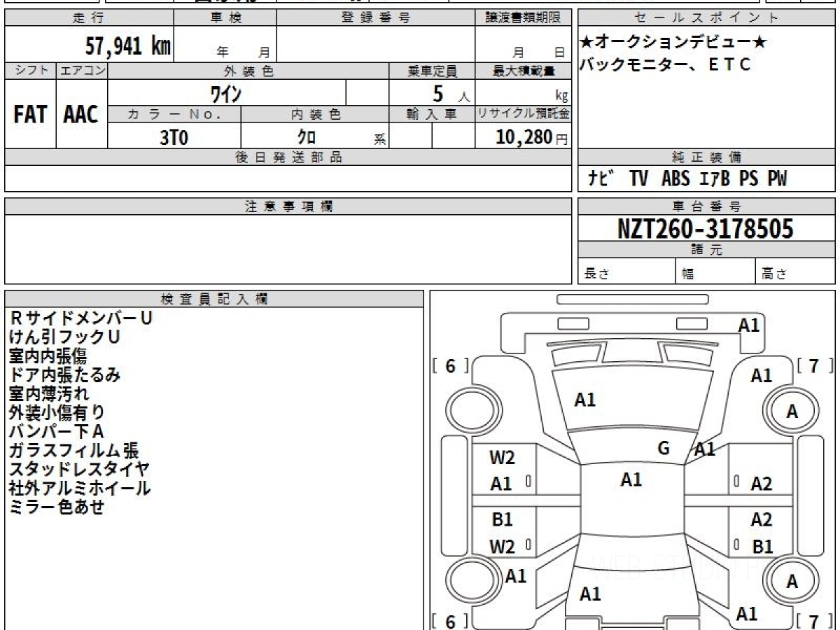
Task: Click the リサイクル預託金 header
Action: click(523, 115)
